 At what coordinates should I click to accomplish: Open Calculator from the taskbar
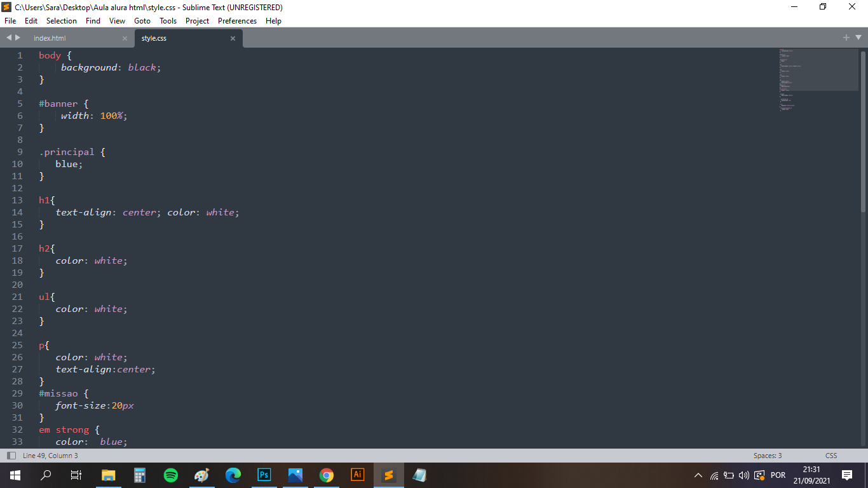[x=140, y=475]
